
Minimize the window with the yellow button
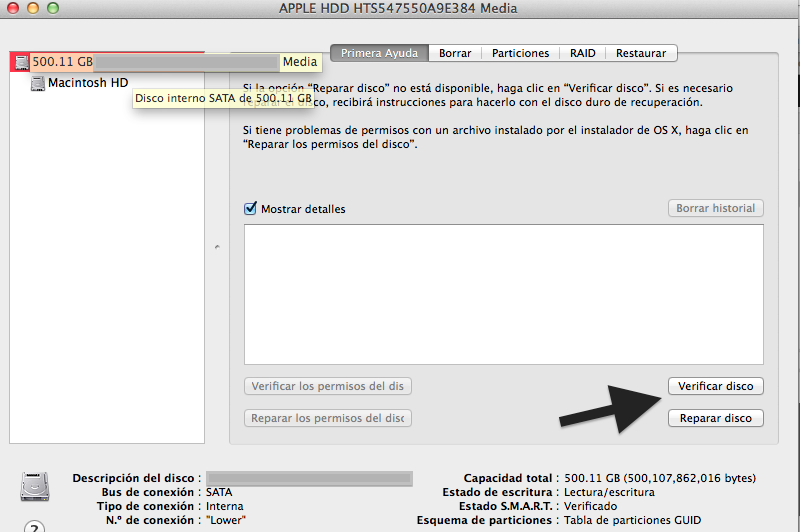click(x=31, y=8)
